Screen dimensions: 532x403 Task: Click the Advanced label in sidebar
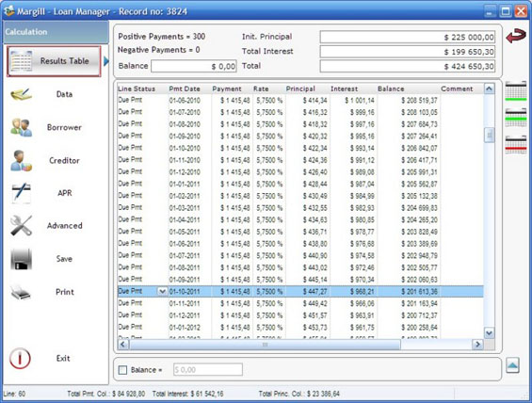point(64,226)
